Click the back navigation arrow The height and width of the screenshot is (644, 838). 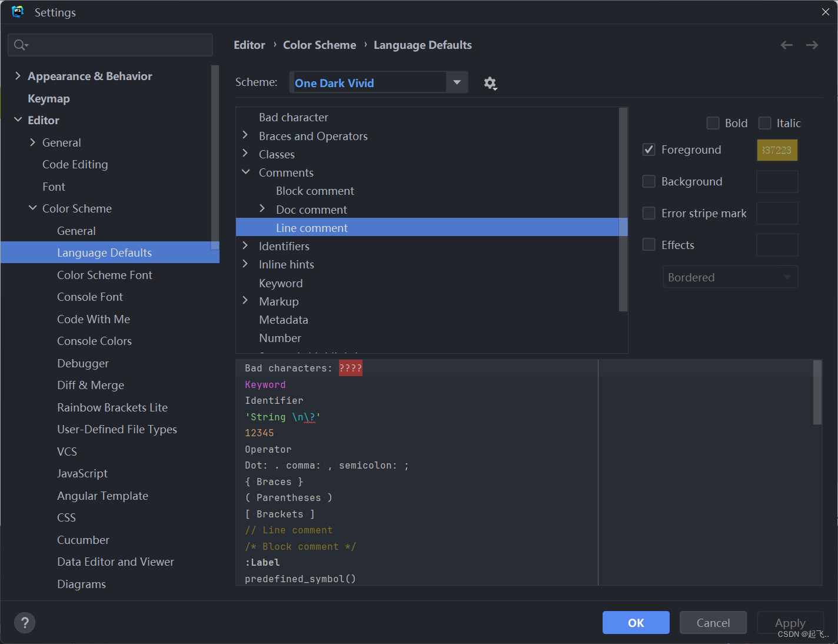click(x=786, y=45)
